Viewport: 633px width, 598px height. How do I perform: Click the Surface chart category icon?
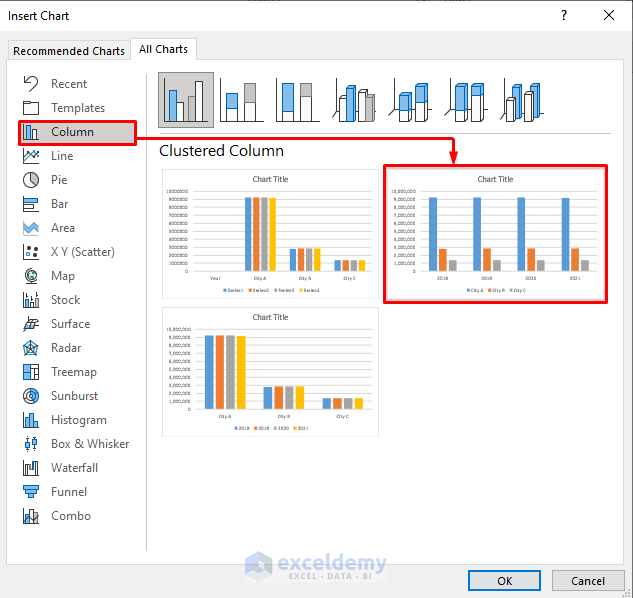click(31, 324)
